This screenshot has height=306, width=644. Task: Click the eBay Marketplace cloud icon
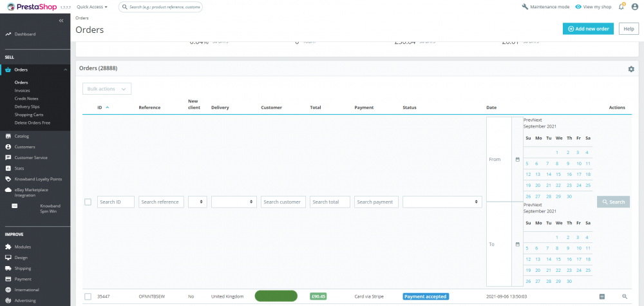click(x=8, y=190)
